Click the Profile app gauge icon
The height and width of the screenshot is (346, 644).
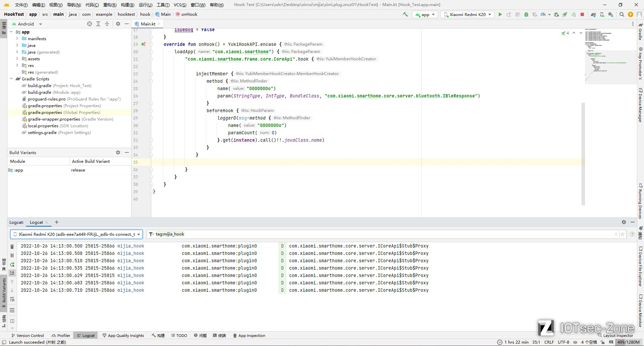coord(543,14)
